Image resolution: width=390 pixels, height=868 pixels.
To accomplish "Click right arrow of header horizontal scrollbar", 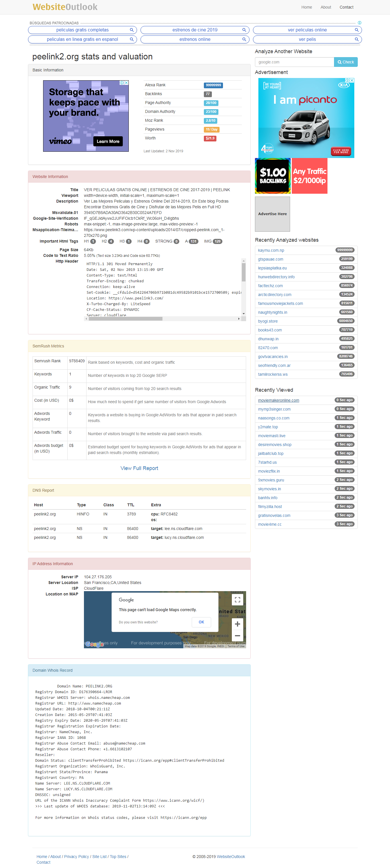I will click(x=239, y=319).
